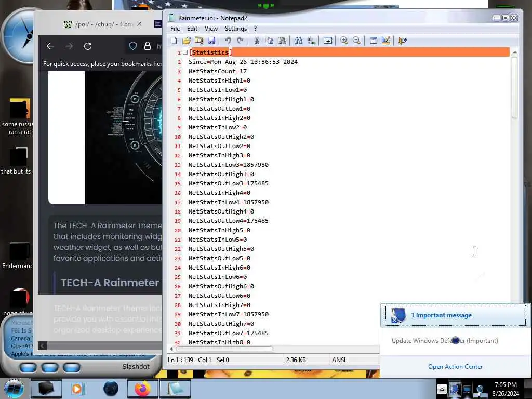Click the Redo toolbar arrow
This screenshot has height=399, width=532.
[240, 41]
